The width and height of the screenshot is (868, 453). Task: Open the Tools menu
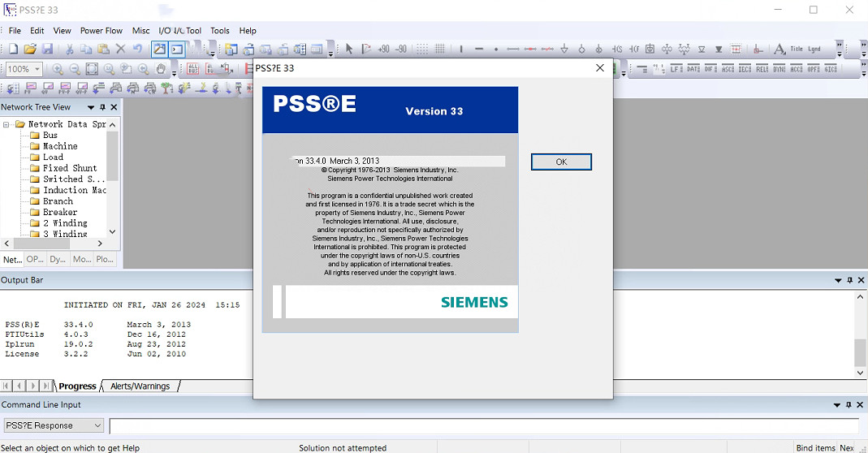point(220,31)
